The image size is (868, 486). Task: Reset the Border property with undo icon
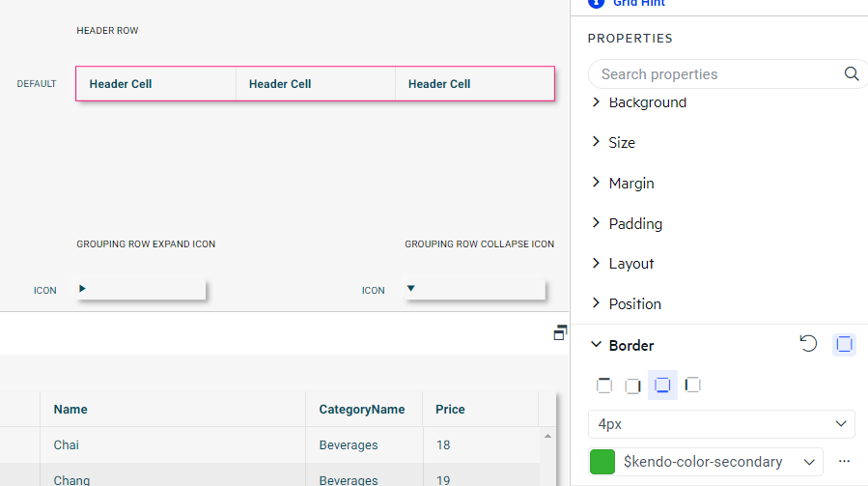coord(808,344)
